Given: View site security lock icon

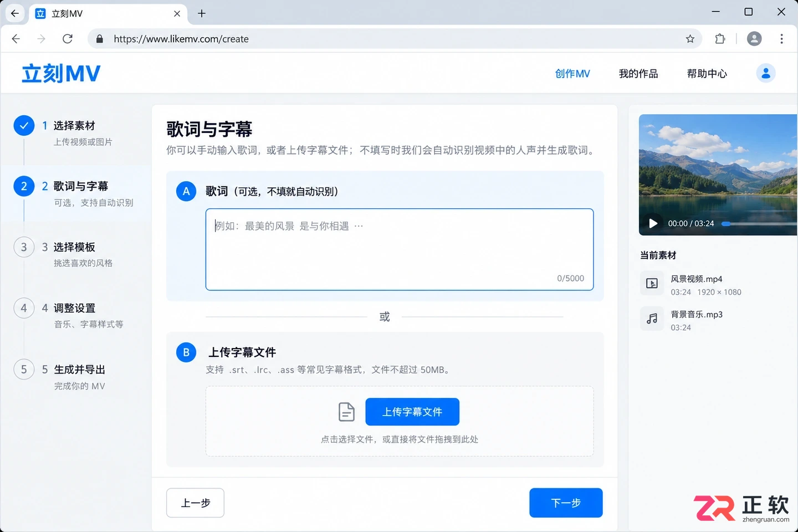Looking at the screenshot, I should coord(100,39).
